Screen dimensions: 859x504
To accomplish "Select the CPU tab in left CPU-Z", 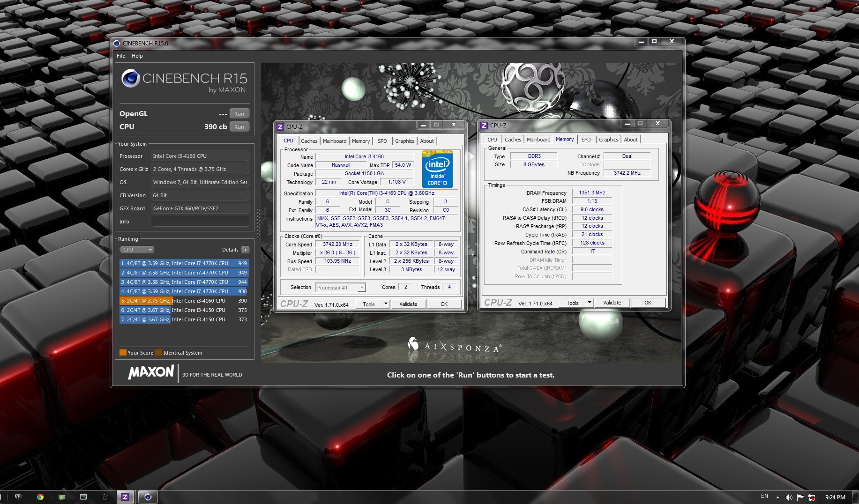I will point(288,141).
